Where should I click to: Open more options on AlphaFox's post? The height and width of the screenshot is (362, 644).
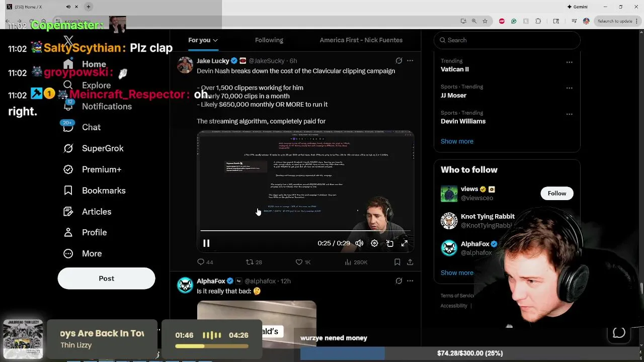(x=410, y=281)
